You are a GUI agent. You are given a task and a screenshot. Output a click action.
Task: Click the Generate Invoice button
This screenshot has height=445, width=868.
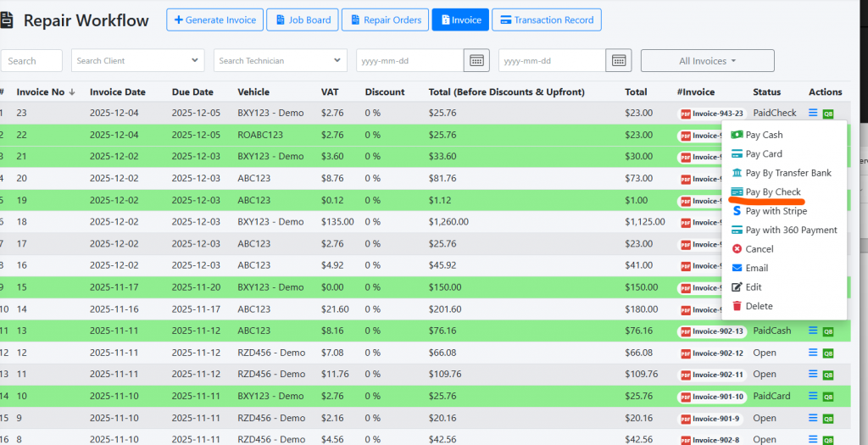pos(214,20)
